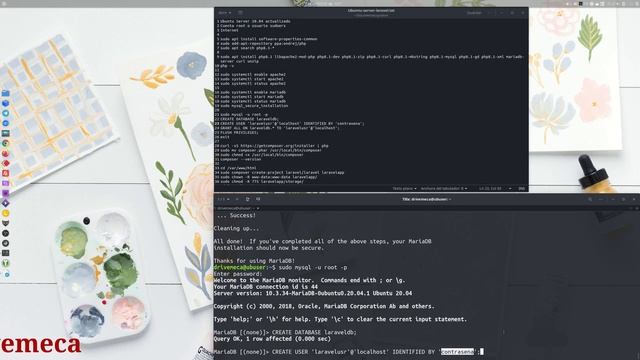Click the 'GRANT ALL ON laraveldb.*' editor line
This screenshot has width=640, height=360.
(280, 128)
